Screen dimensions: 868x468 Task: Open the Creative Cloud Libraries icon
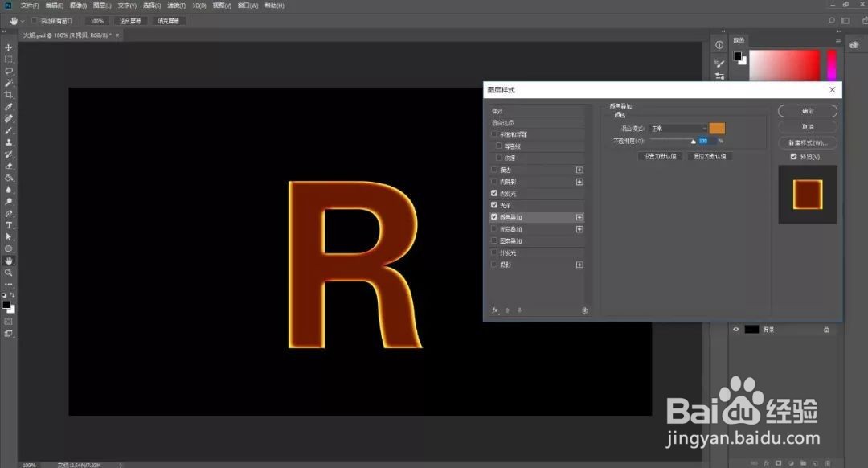(x=854, y=45)
